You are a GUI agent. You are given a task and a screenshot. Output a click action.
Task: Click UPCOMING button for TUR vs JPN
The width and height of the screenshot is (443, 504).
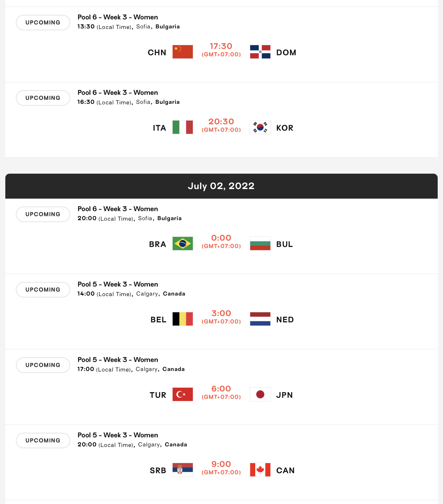(43, 365)
